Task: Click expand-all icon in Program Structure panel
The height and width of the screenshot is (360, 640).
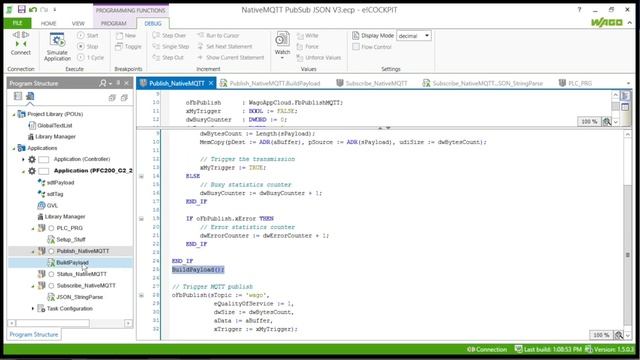Action: pos(124,98)
